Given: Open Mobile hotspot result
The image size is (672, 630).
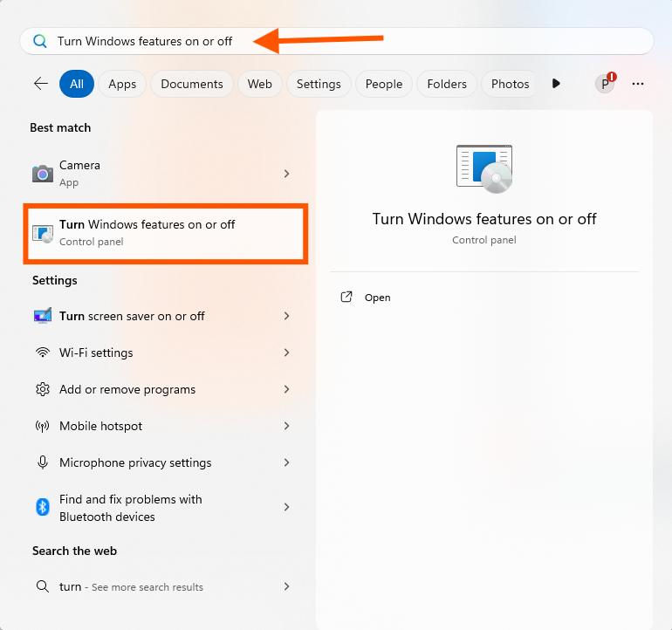Looking at the screenshot, I should pos(162,426).
